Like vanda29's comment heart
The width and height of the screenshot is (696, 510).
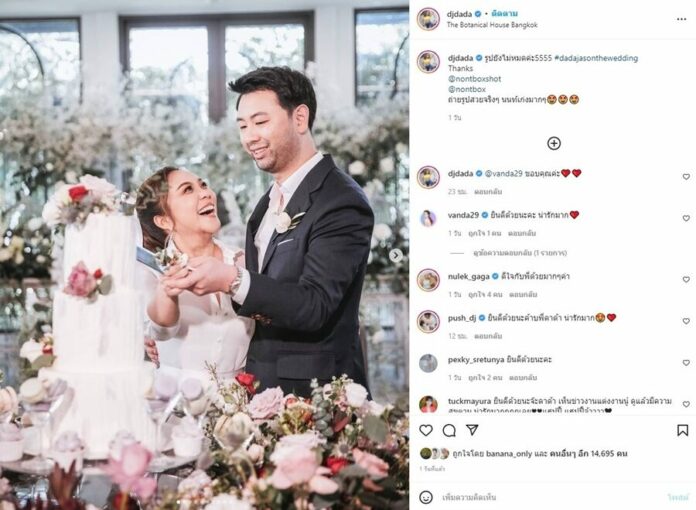tap(686, 218)
